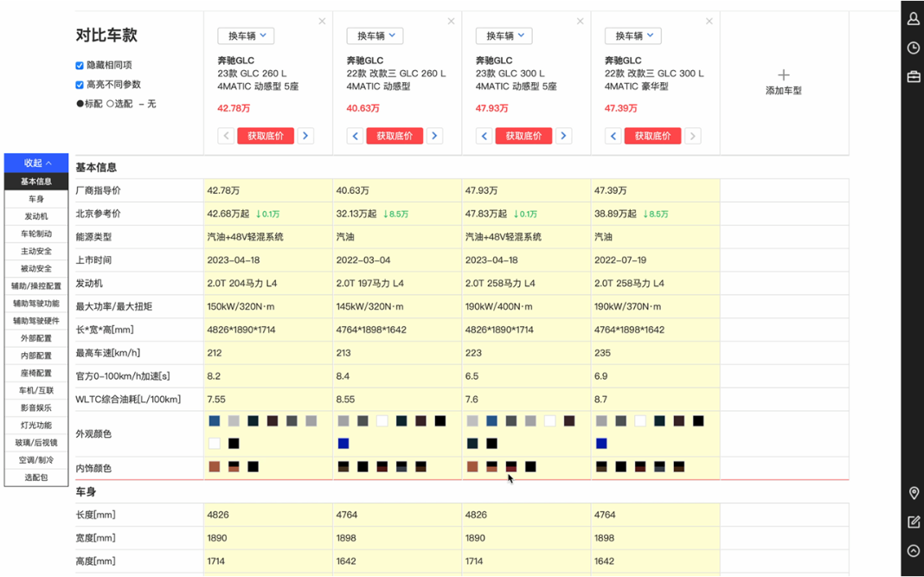Click the plus icon to add a model
Viewport: 924px width, 577px height.
(x=783, y=75)
